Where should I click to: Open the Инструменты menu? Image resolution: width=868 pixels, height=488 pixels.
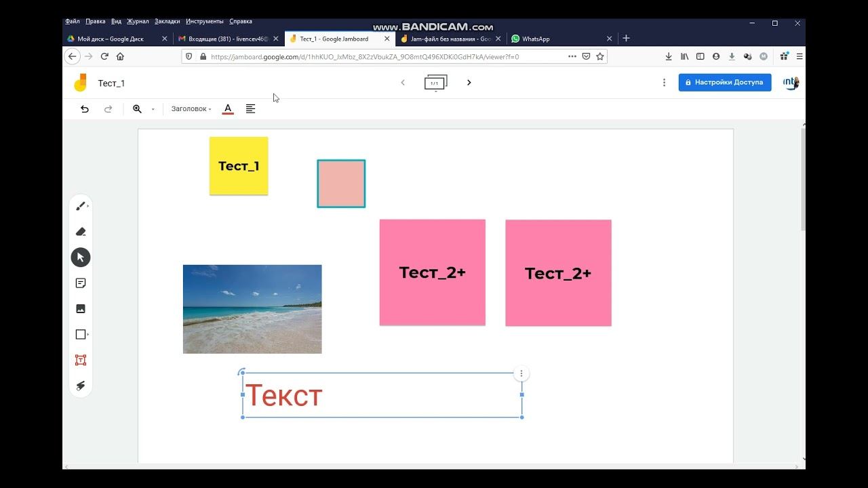[204, 22]
